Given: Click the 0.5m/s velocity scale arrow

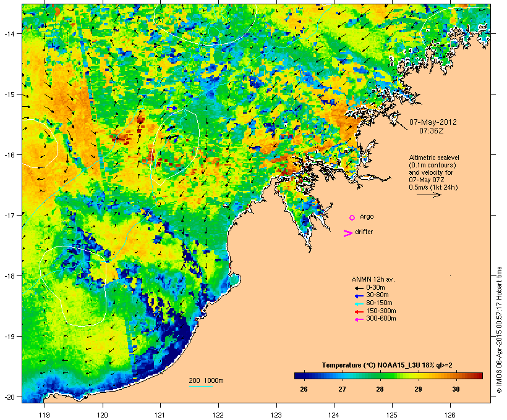Looking at the screenshot, I should [428, 195].
